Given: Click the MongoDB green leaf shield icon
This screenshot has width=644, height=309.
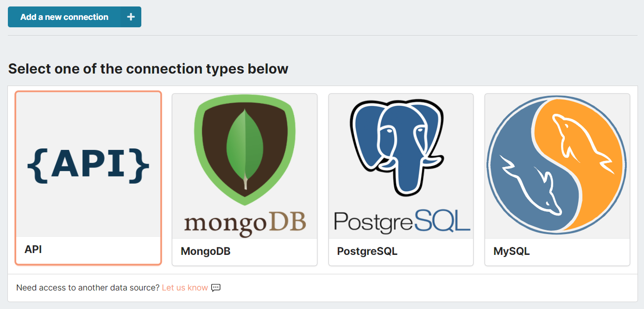Looking at the screenshot, I should pos(244,150).
